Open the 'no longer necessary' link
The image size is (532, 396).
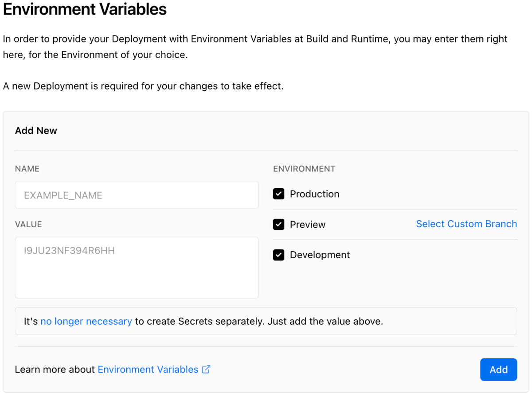(x=86, y=322)
